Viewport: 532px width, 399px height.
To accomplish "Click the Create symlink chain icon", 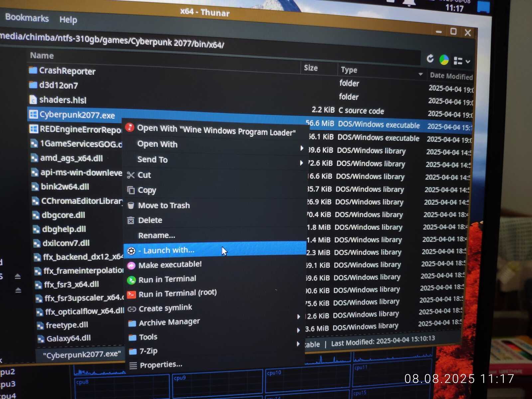I will point(132,309).
